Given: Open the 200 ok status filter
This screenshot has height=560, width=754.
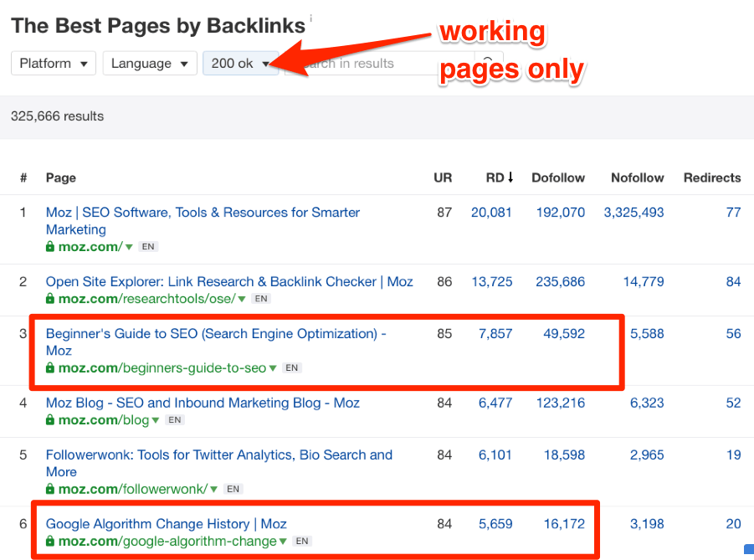Looking at the screenshot, I should (x=240, y=63).
